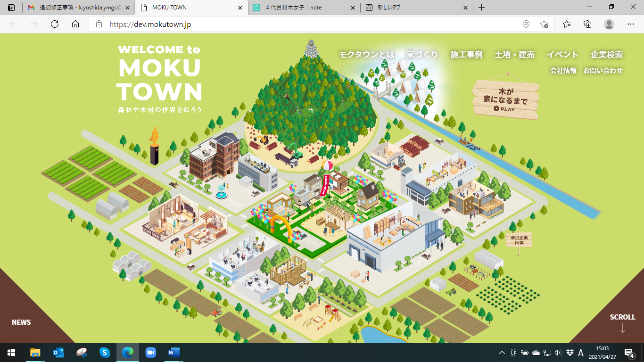This screenshot has height=362, width=644.
Task: Launch Zoom from the taskbar
Action: pyautogui.click(x=150, y=352)
